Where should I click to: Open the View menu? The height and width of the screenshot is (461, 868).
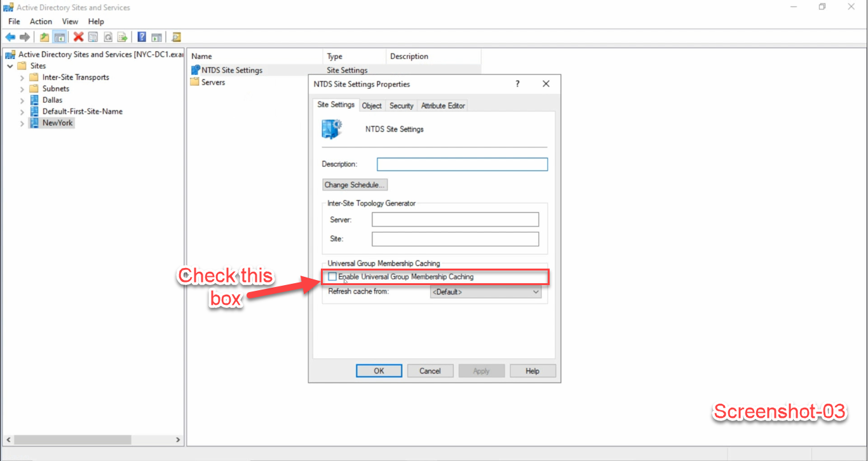click(70, 22)
